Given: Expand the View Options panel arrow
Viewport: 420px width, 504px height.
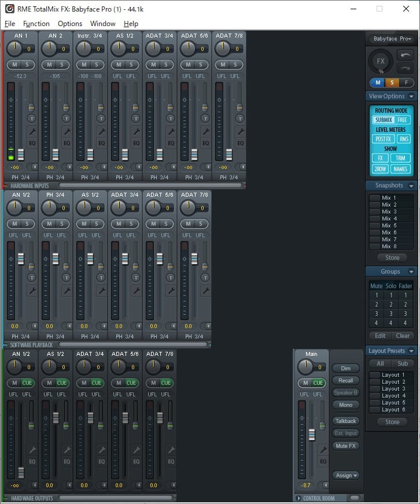Looking at the screenshot, I should (x=411, y=96).
